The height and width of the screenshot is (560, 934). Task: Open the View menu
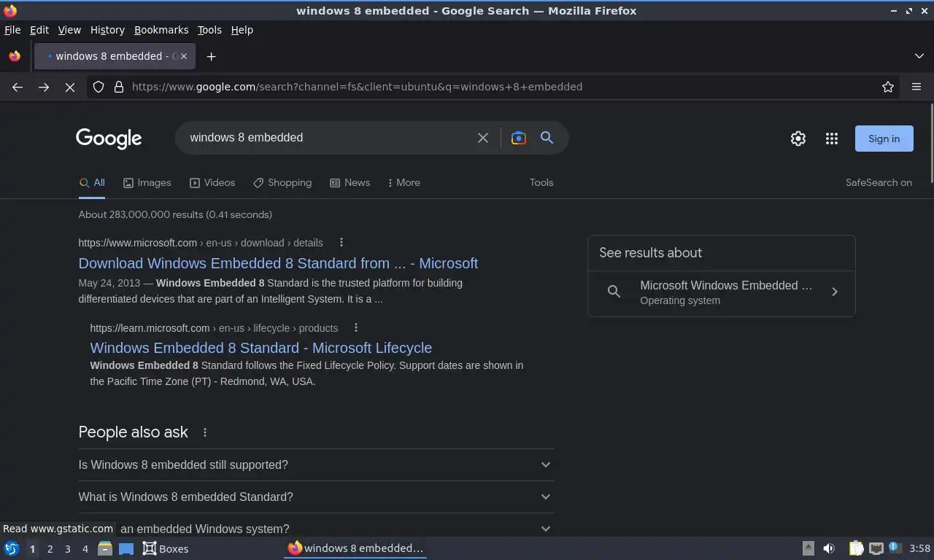[69, 30]
